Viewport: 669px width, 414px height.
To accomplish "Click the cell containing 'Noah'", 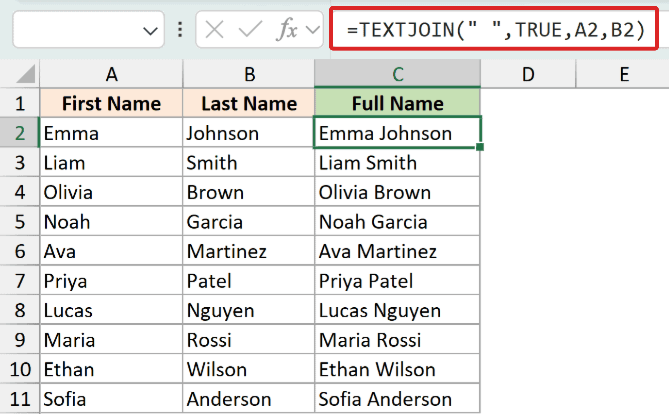I will point(111,221).
